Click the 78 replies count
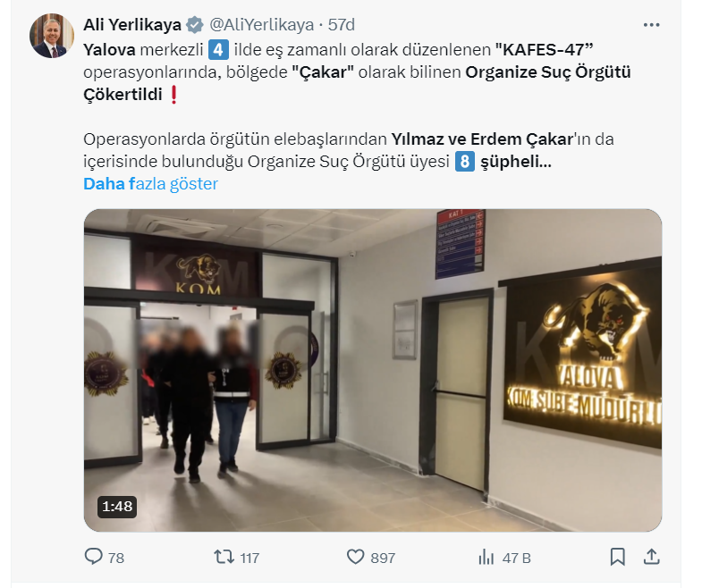The height and width of the screenshot is (588, 702). [x=116, y=558]
